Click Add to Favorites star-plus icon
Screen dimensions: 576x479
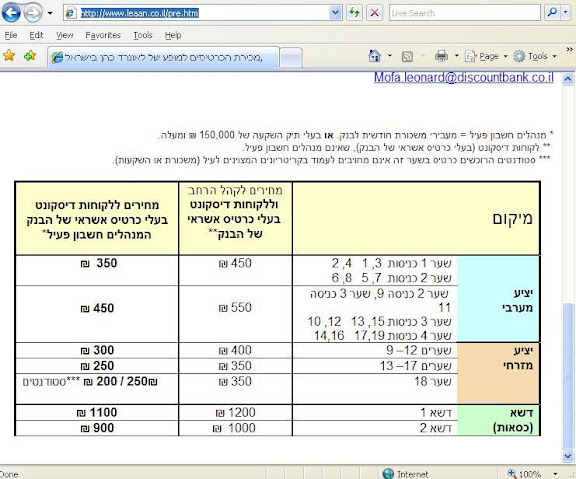(x=30, y=56)
